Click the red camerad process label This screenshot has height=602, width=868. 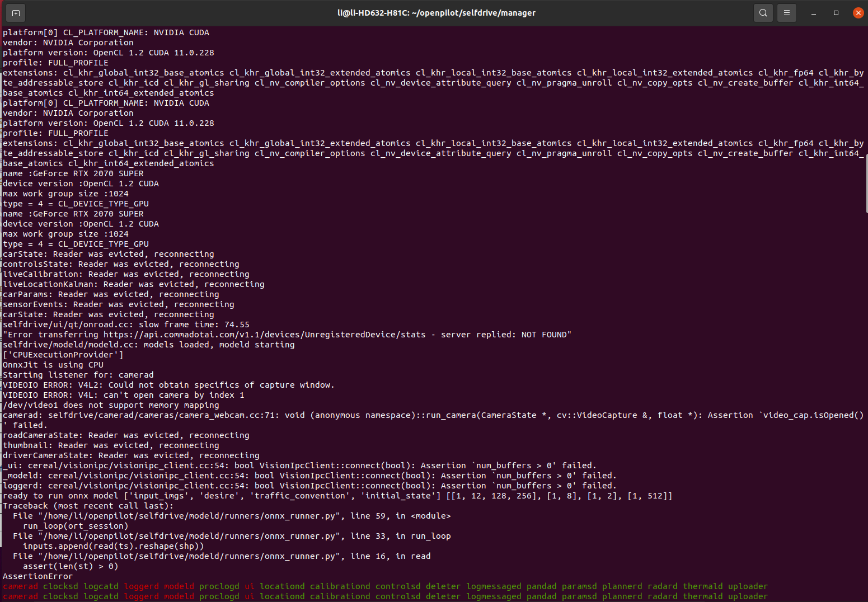click(x=20, y=586)
